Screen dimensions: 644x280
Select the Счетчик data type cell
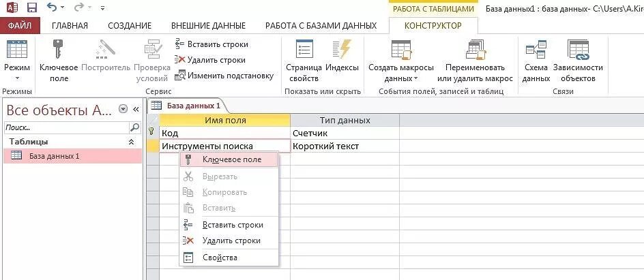tap(345, 134)
